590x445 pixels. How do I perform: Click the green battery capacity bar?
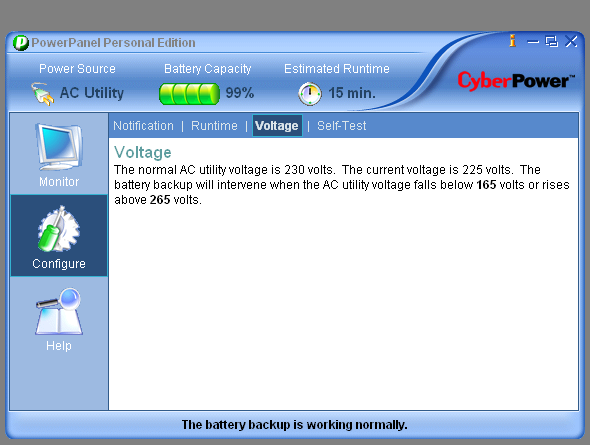click(x=189, y=94)
